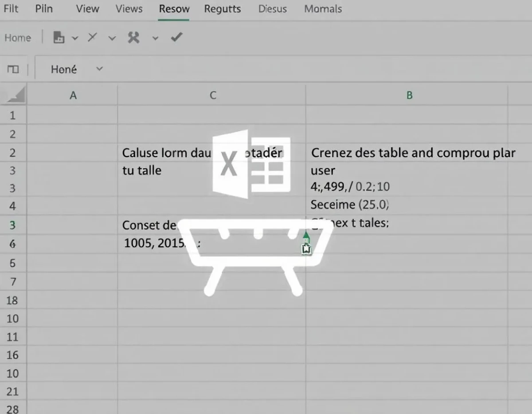Click cell text "Seceime (25.0)"

click(x=350, y=205)
